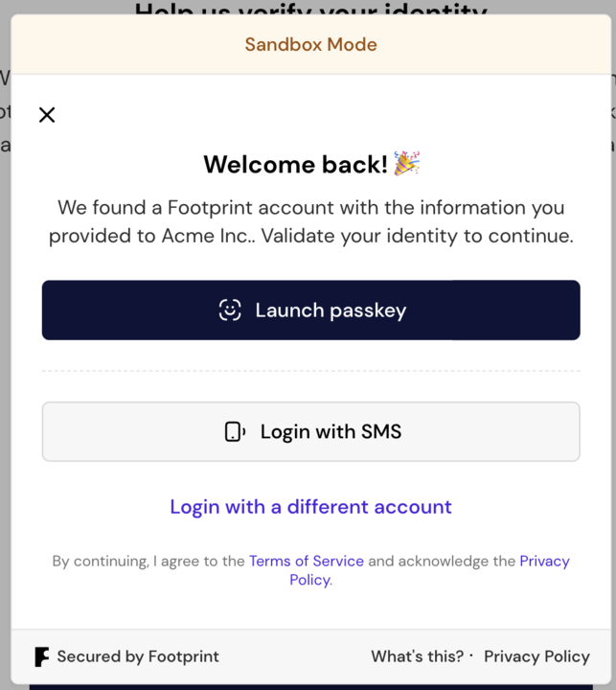The image size is (616, 690).
Task: Open the What's this? footer link
Action: click(x=417, y=656)
